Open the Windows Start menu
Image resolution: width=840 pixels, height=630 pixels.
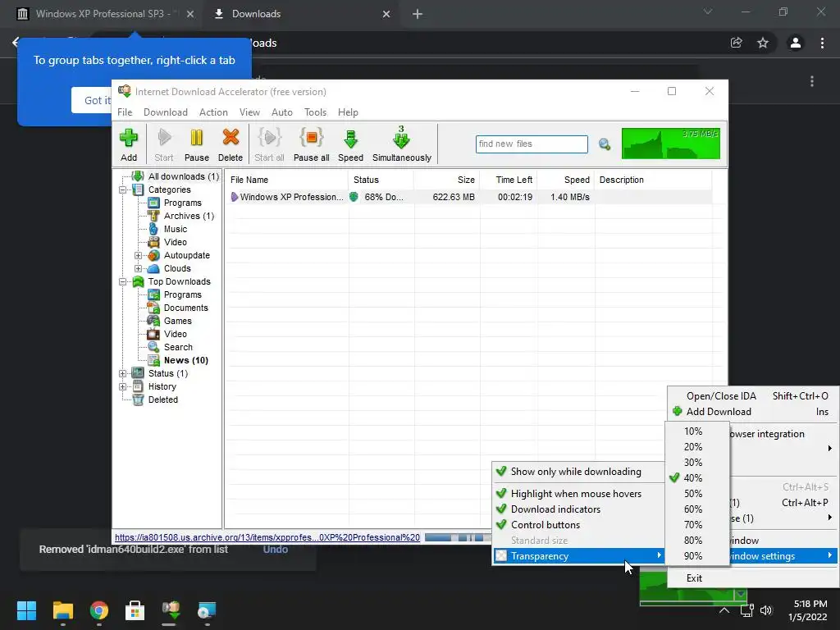point(26,610)
